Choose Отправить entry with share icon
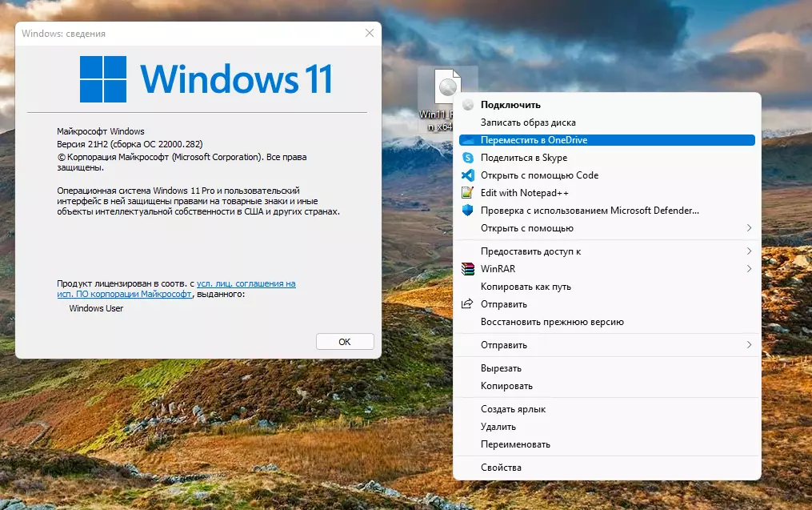 607,303
